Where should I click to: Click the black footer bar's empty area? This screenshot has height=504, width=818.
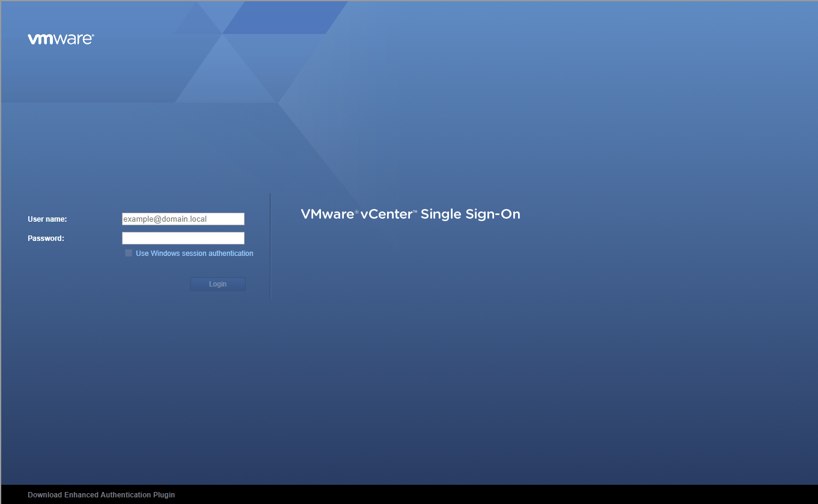[481, 494]
